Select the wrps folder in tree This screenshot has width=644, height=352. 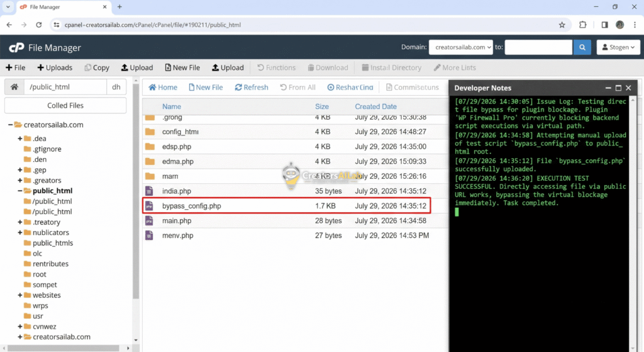(40, 305)
